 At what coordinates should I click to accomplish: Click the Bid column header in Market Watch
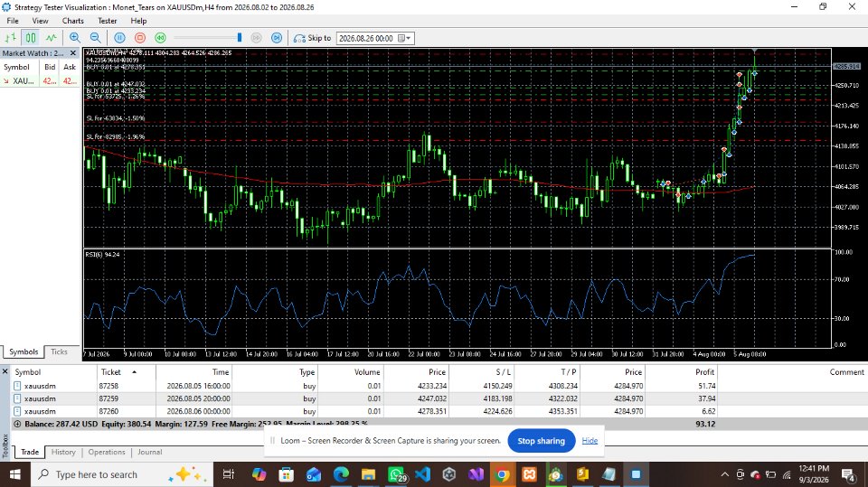(x=50, y=67)
